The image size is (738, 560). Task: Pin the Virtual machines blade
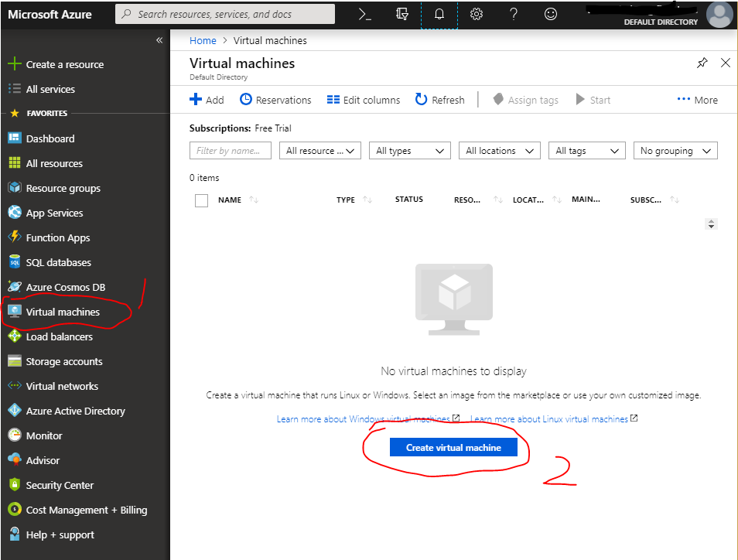point(702,63)
